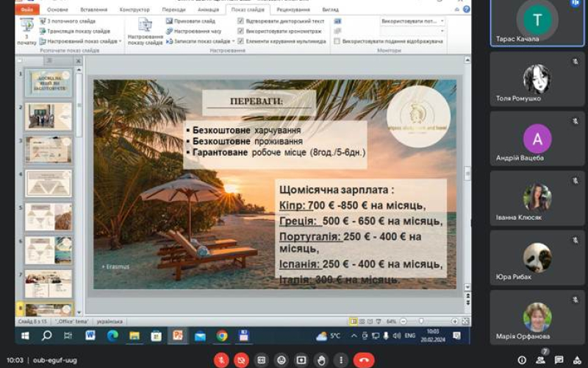Select slide 4 thumbnail
Screen dimensions: 588x368
click(49, 183)
